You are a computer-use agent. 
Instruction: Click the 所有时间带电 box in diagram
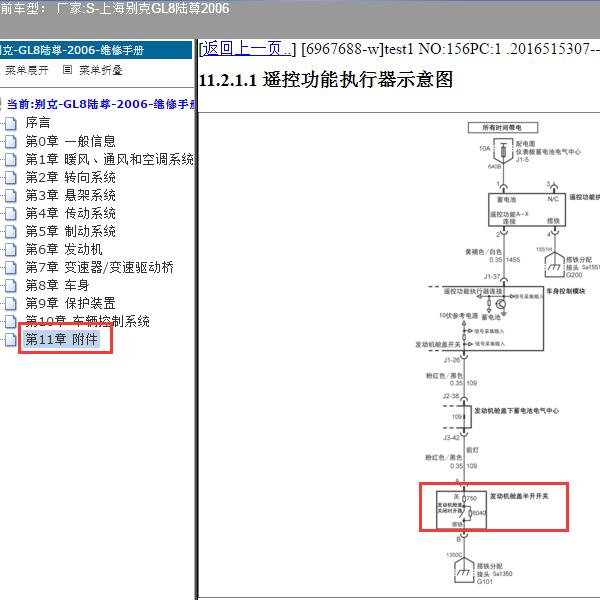pyautogui.click(x=503, y=127)
